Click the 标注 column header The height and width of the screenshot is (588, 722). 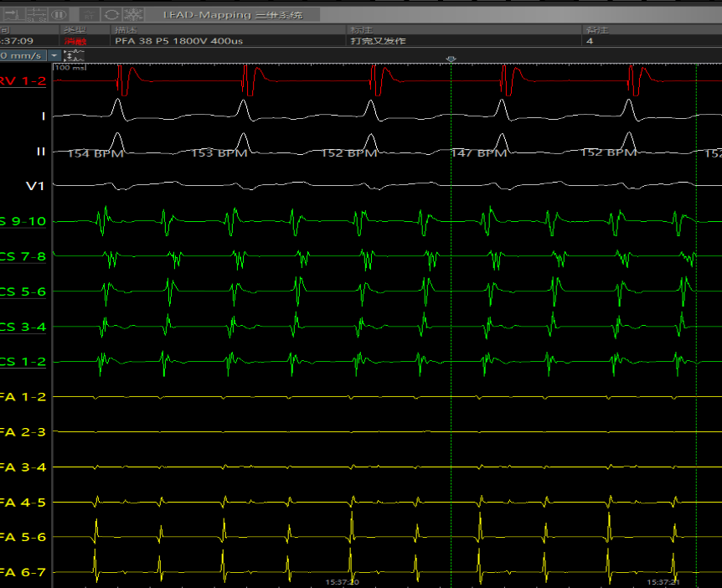pos(358,30)
